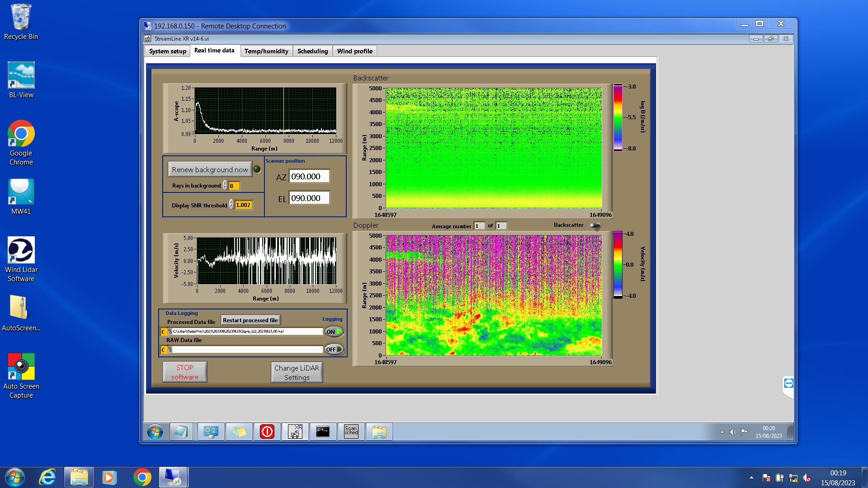Click the AZ scanner position field
Image resolution: width=868 pixels, height=488 pixels.
point(309,177)
